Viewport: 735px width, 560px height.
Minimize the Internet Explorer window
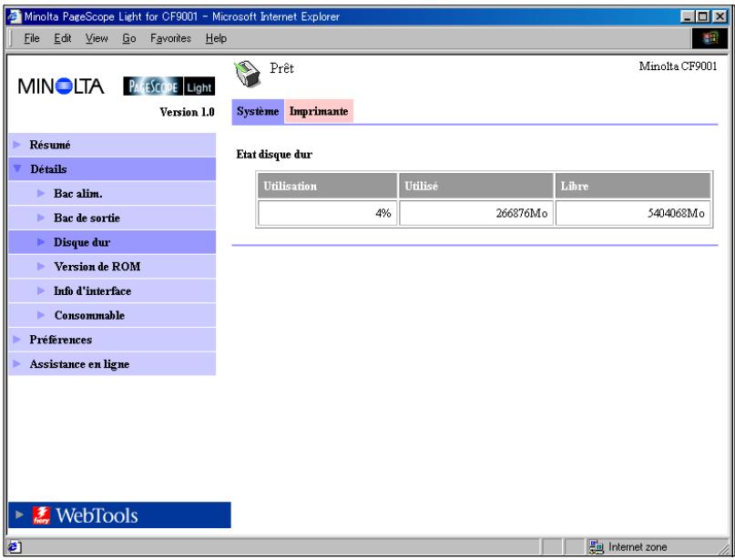coord(688,17)
